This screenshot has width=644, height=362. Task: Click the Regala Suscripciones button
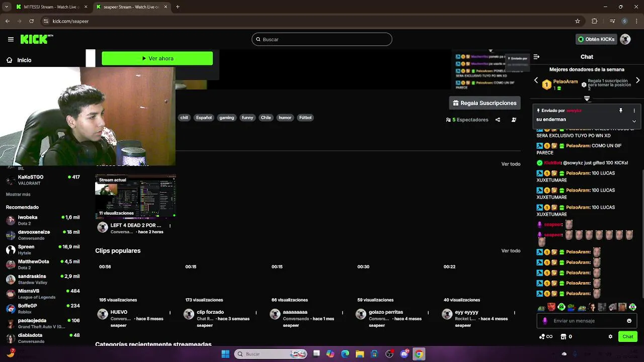(x=485, y=103)
